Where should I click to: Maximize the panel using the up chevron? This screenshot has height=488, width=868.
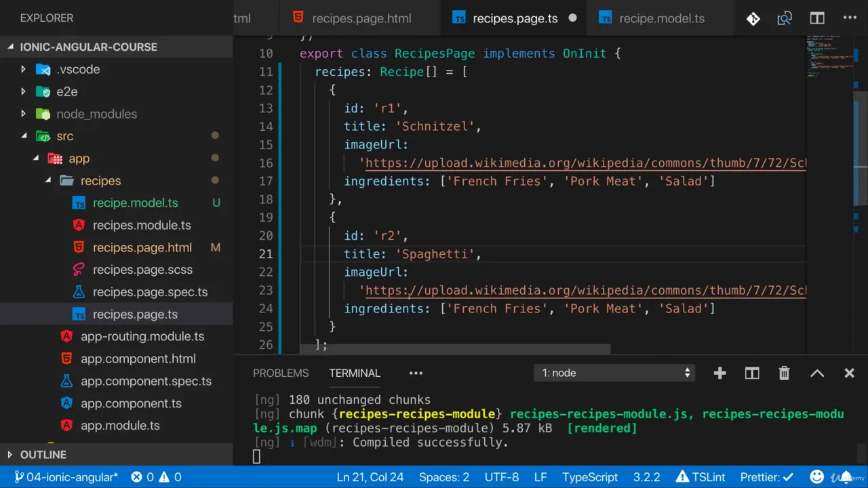(817, 373)
